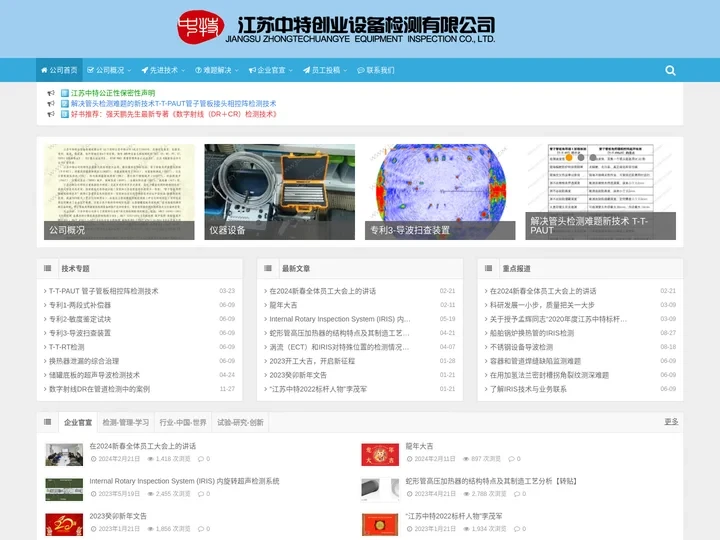The image size is (720, 540).
Task: Open the 联系我们 menu item
Action: 376,70
